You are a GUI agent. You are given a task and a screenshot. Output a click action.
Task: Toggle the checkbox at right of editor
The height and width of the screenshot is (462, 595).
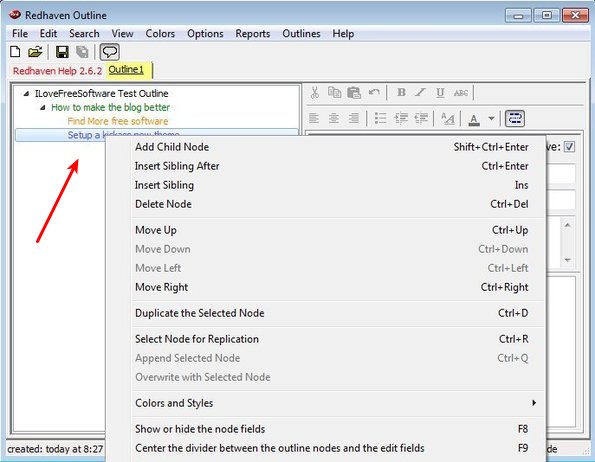click(x=569, y=147)
